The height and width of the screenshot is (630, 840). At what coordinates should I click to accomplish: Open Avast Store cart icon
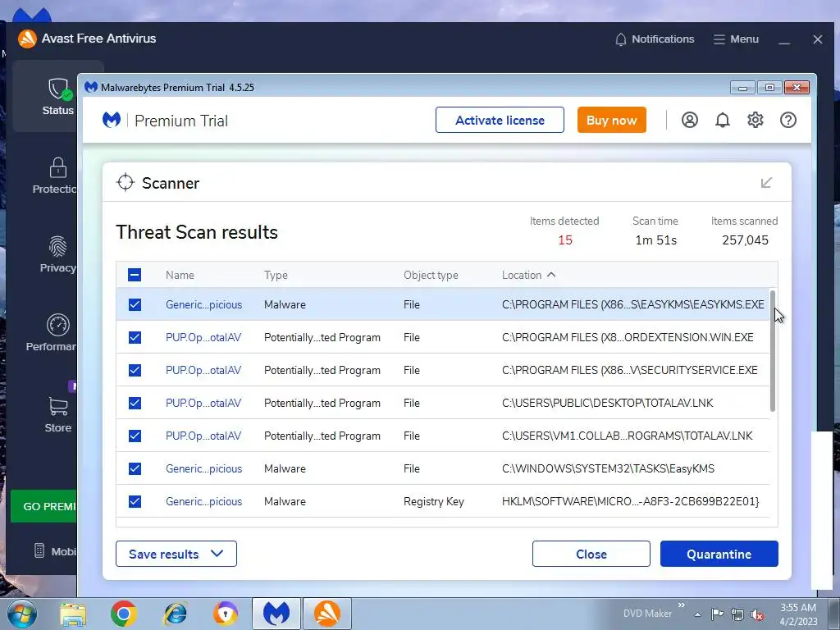tap(58, 407)
